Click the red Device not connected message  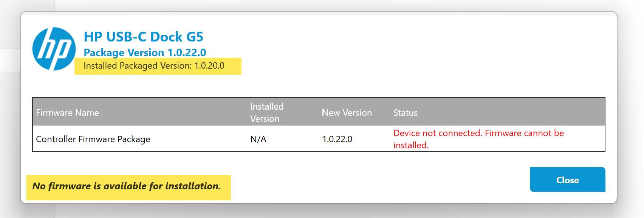478,139
